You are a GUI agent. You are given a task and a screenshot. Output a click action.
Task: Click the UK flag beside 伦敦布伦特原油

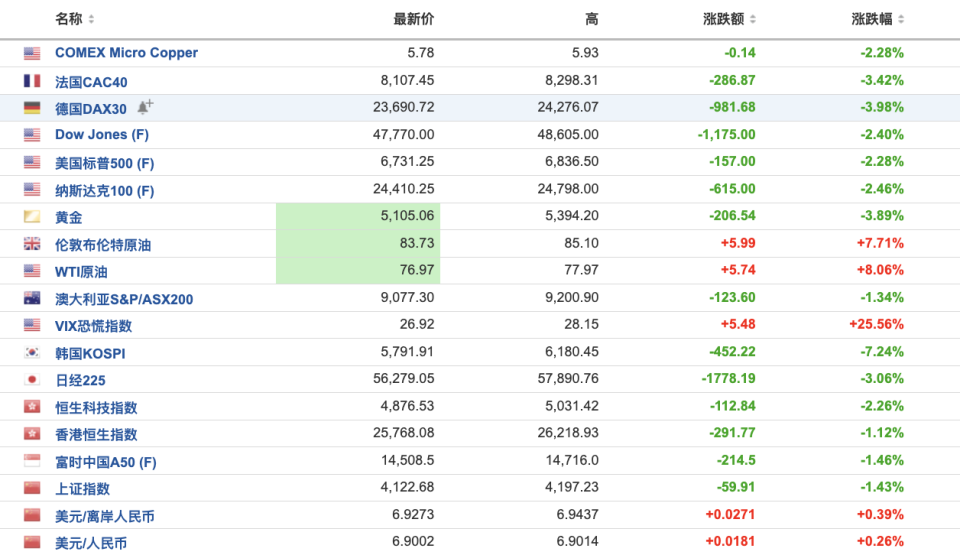[x=32, y=244]
